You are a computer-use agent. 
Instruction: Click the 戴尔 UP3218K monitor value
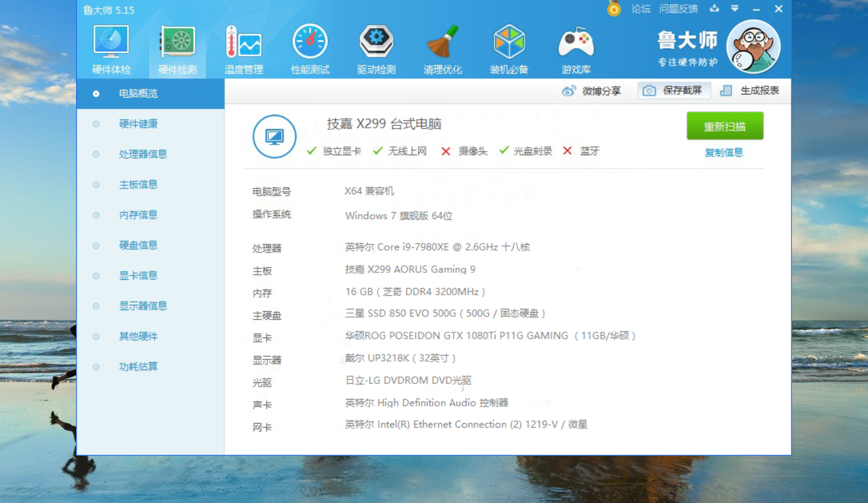coord(401,358)
